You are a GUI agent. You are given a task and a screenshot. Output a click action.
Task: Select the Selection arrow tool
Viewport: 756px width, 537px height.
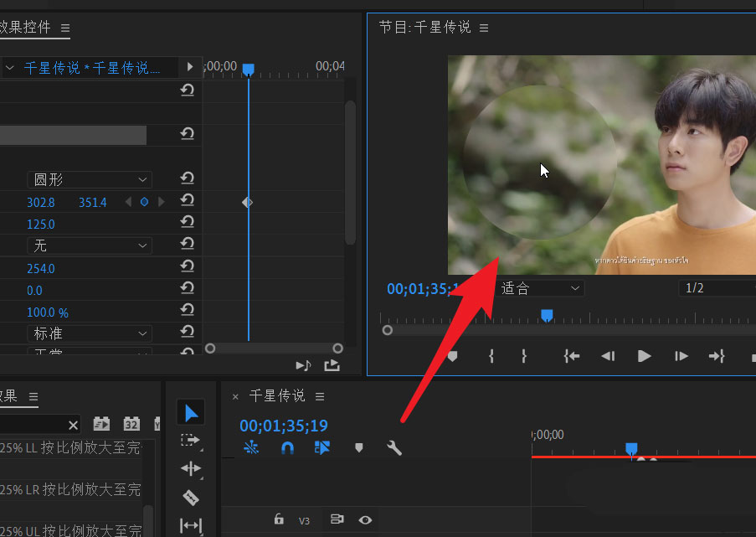tap(191, 412)
